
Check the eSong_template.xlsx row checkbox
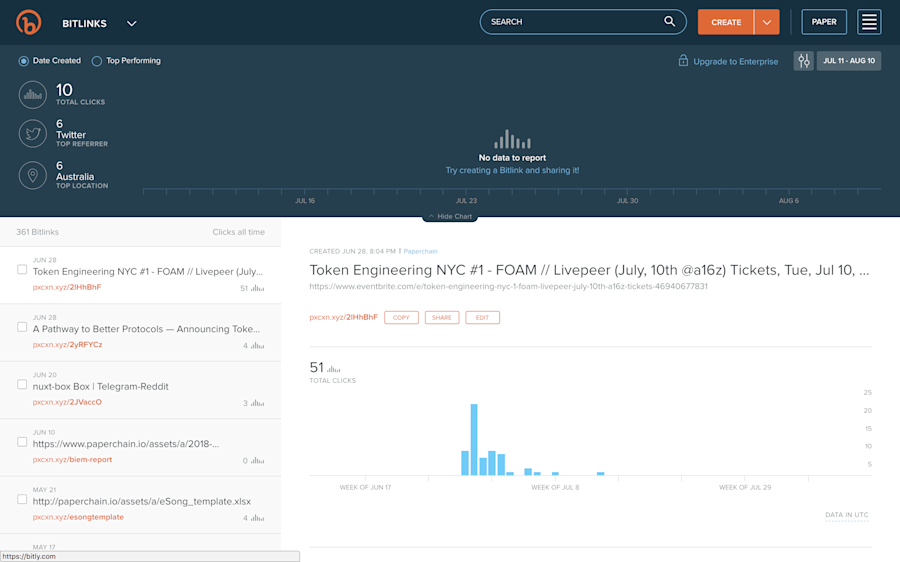22,499
